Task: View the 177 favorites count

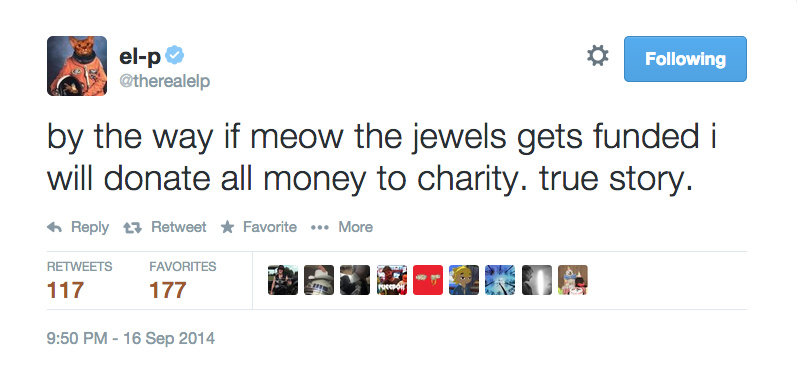Action: click(x=168, y=291)
